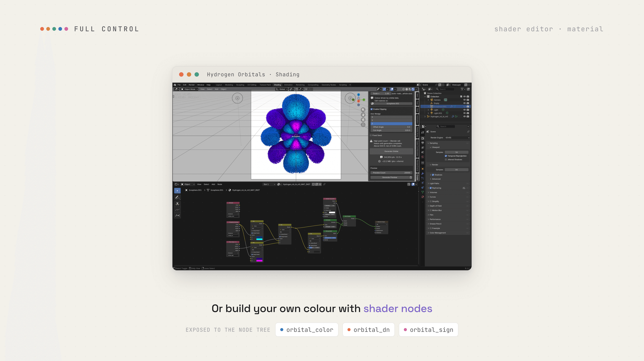This screenshot has height=361, width=644.
Task: Open the World properties globe icon
Action: click(x=423, y=157)
